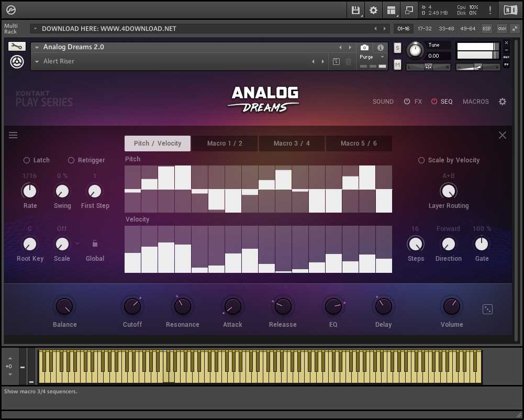Click the Tune knob

pyautogui.click(x=415, y=50)
